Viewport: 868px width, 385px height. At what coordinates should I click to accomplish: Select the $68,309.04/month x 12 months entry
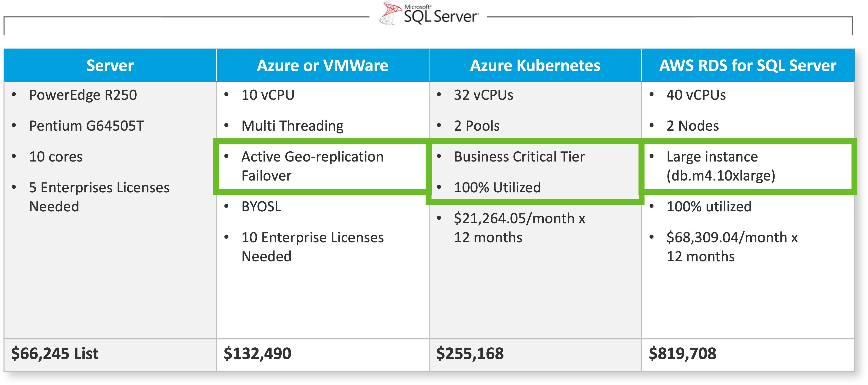[732, 247]
